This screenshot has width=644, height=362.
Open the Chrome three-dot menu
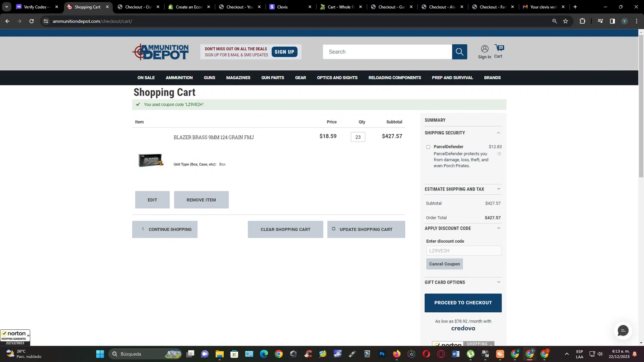636,21
